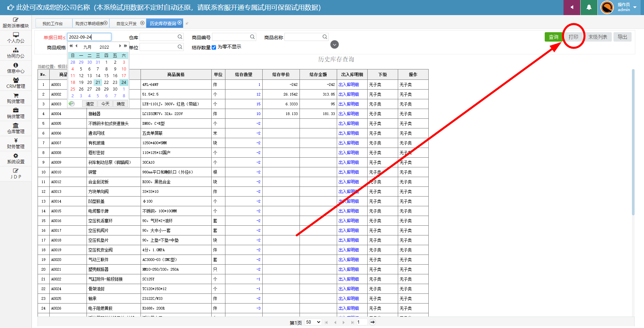Go to next year in calendar
Image resolution: width=644 pixels, height=328 pixels.
(x=125, y=46)
